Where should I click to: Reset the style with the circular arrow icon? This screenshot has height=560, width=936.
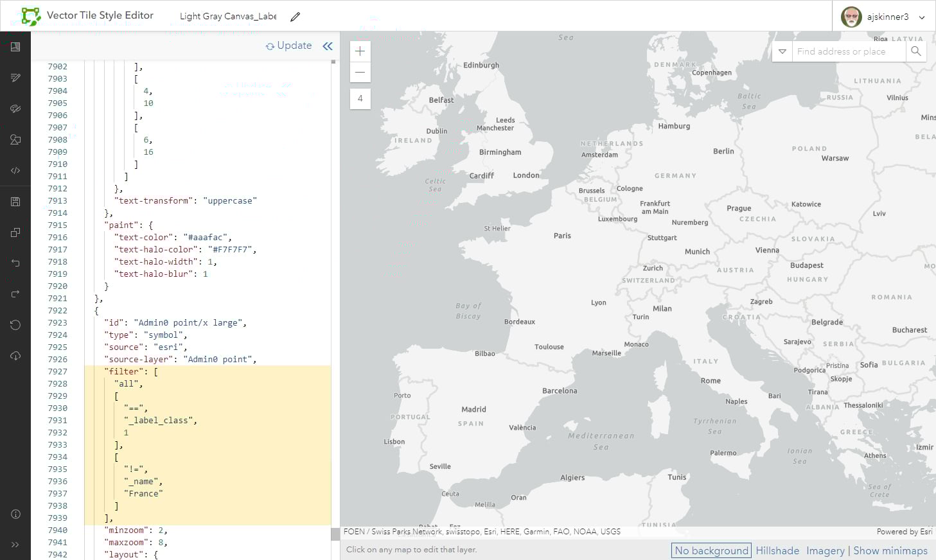point(15,325)
